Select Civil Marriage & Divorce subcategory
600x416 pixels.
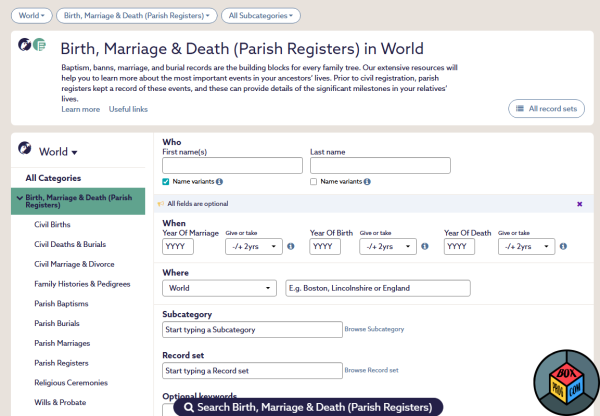[74, 264]
